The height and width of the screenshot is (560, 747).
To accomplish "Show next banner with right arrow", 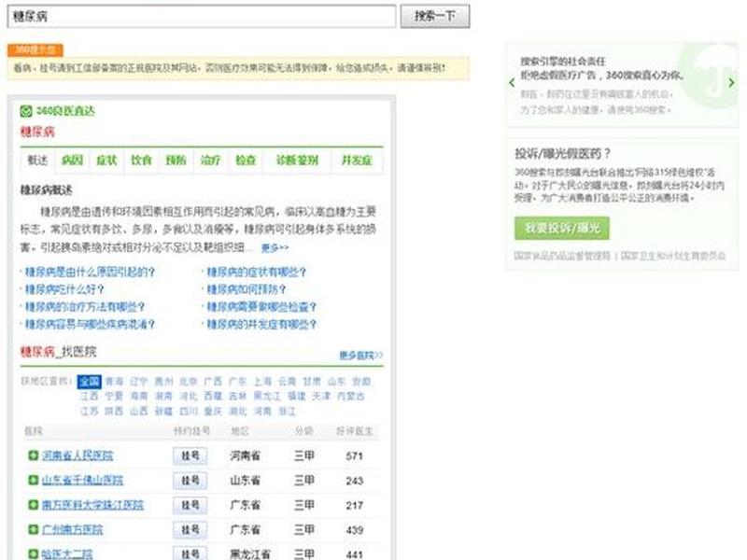I will [731, 83].
